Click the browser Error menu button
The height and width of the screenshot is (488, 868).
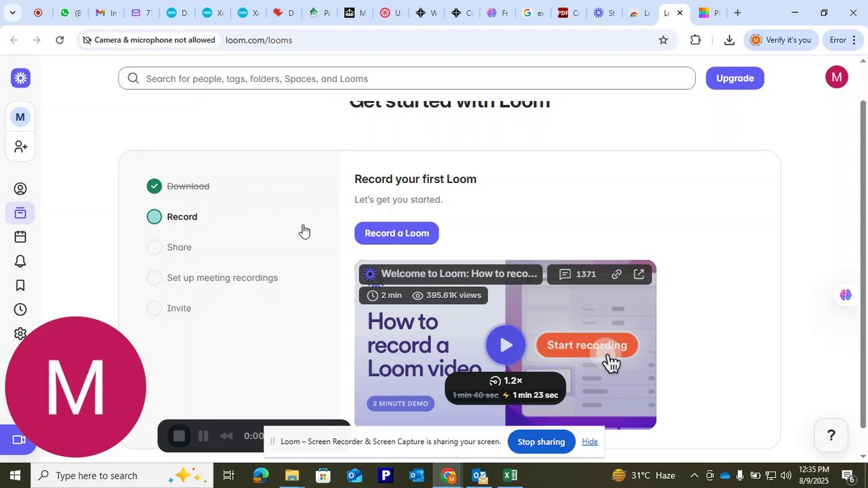click(844, 40)
